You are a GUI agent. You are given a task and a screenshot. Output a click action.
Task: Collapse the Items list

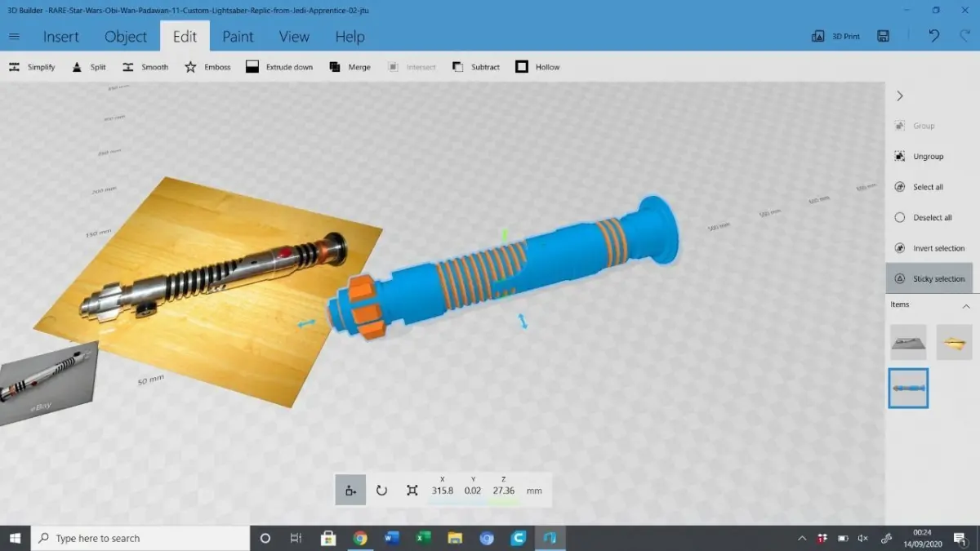966,306
